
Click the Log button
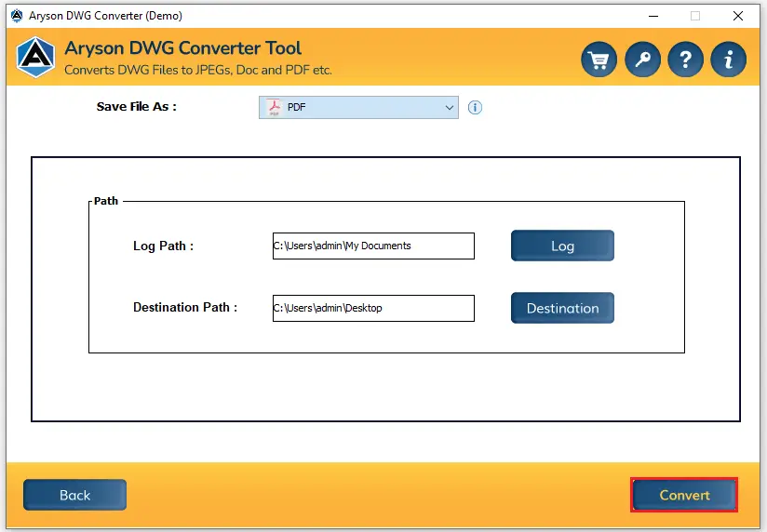562,246
